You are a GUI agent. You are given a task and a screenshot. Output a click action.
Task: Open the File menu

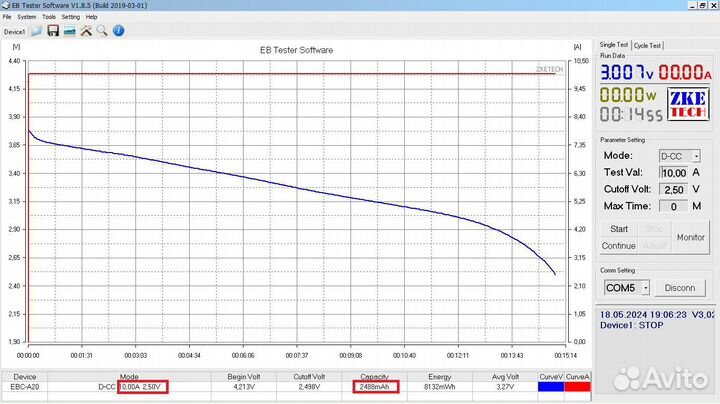[8, 17]
